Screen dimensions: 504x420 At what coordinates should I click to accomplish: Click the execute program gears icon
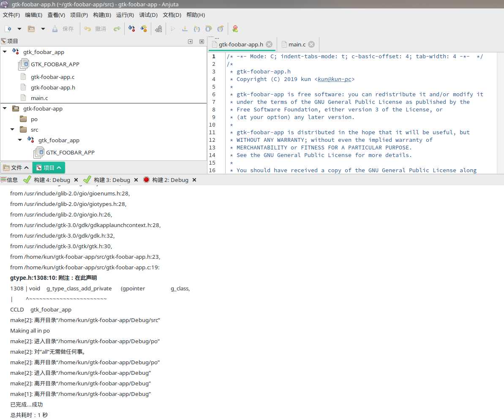(x=158, y=29)
